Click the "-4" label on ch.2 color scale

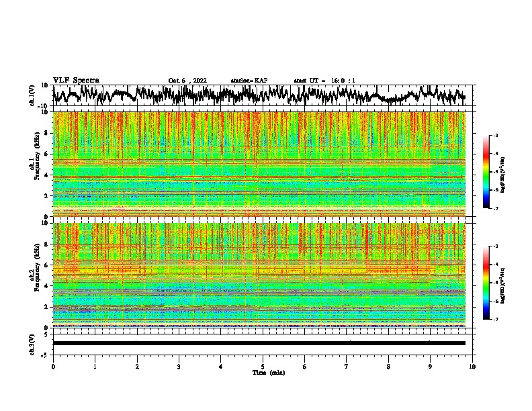[496, 265]
